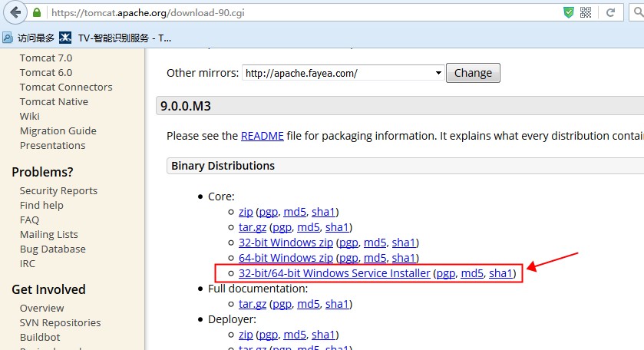Open the Find help link
Image resolution: width=644 pixels, height=350 pixels.
coord(41,206)
